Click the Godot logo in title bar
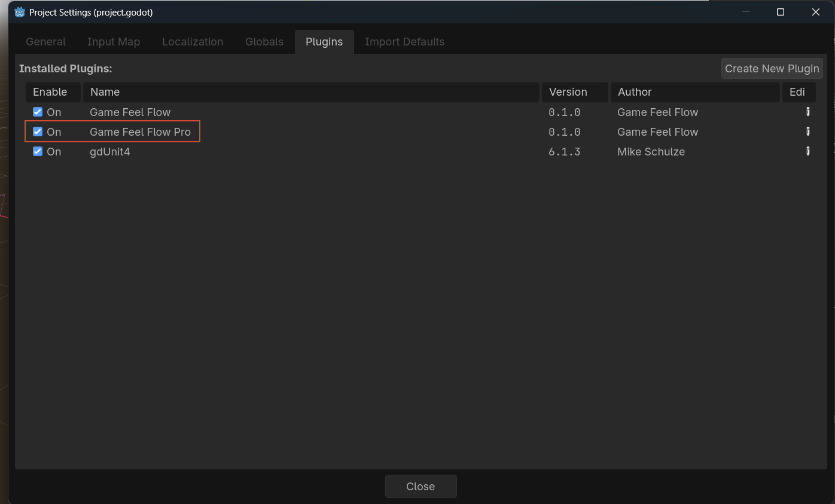This screenshot has height=504, width=835. (x=20, y=12)
